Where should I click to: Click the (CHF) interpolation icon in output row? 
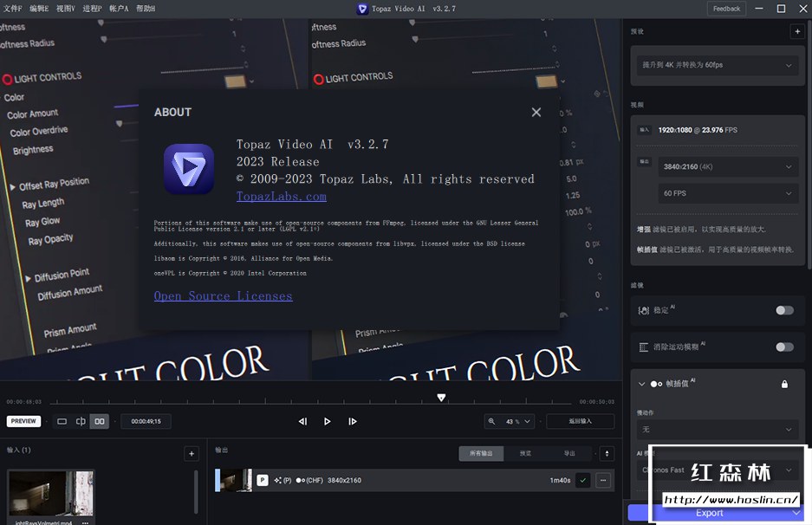tap(309, 480)
